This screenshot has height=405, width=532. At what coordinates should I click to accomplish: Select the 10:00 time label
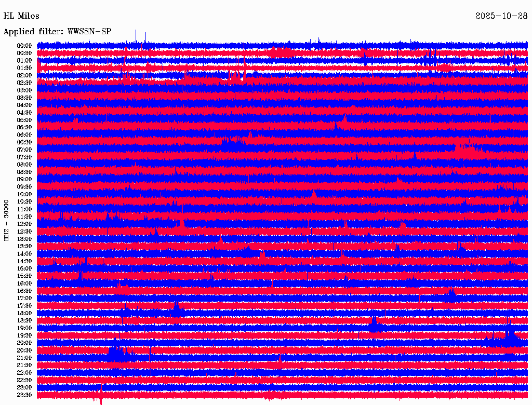click(24, 194)
